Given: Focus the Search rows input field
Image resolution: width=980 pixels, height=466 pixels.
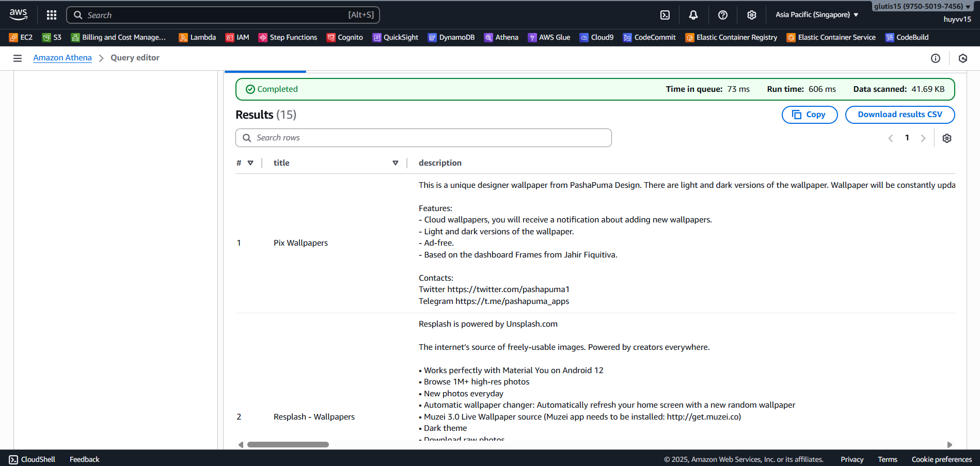Looking at the screenshot, I should 423,138.
